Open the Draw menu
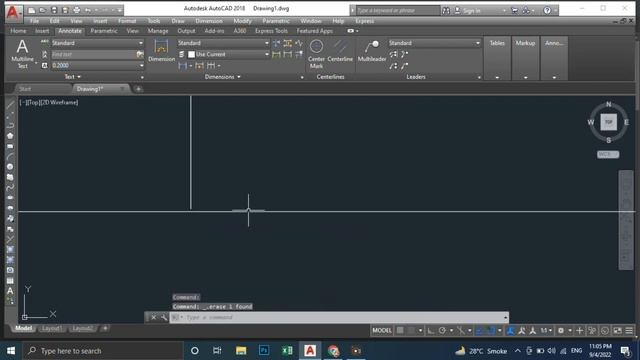The height and width of the screenshot is (360, 640). [178, 21]
